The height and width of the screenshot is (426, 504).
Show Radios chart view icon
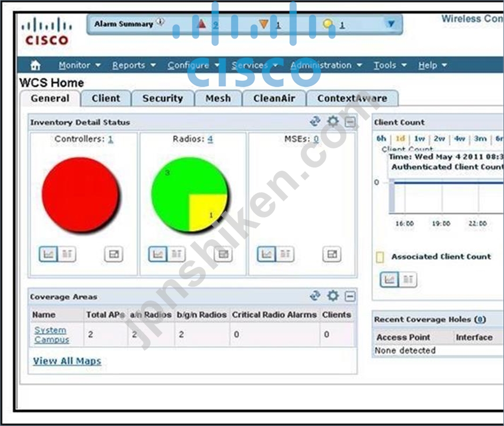coord(157,254)
